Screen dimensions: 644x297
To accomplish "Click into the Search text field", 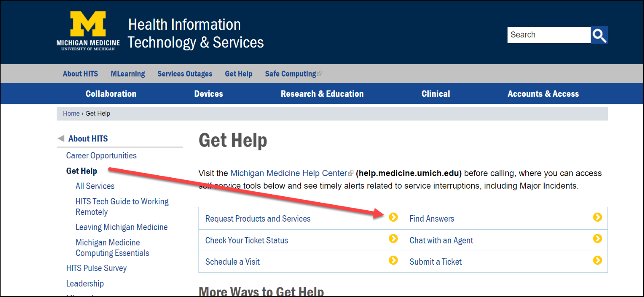I will tap(549, 35).
